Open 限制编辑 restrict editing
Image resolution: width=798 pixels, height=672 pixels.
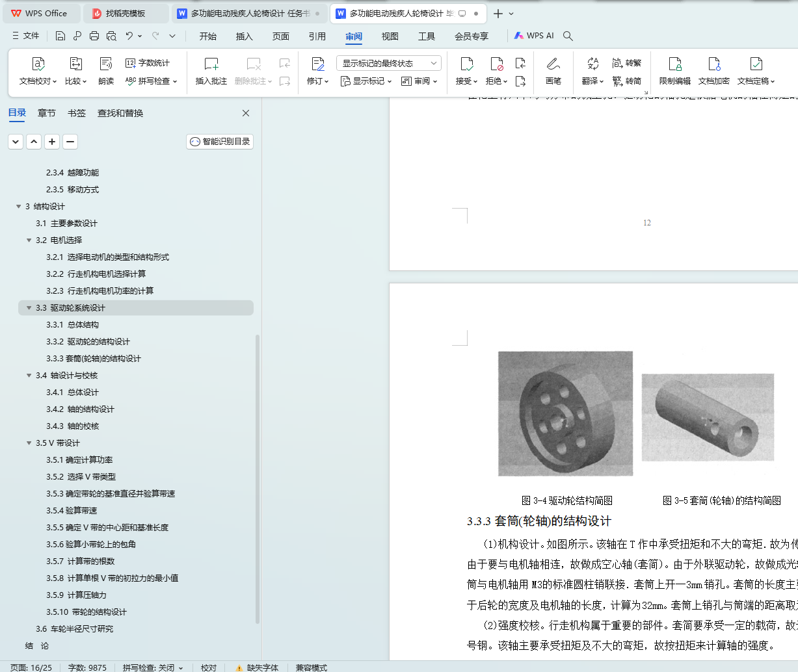click(675, 71)
